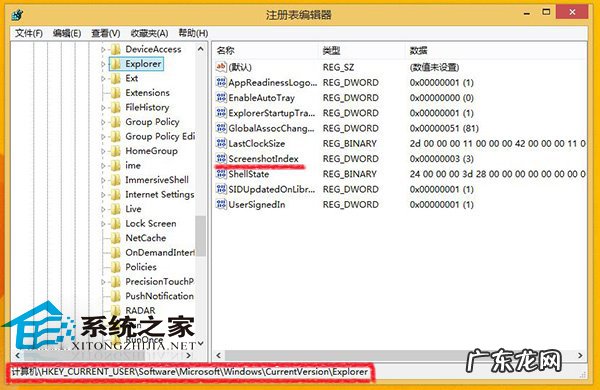Click the Policies folder icon
Image resolution: width=600 pixels, height=390 pixels.
click(x=115, y=268)
